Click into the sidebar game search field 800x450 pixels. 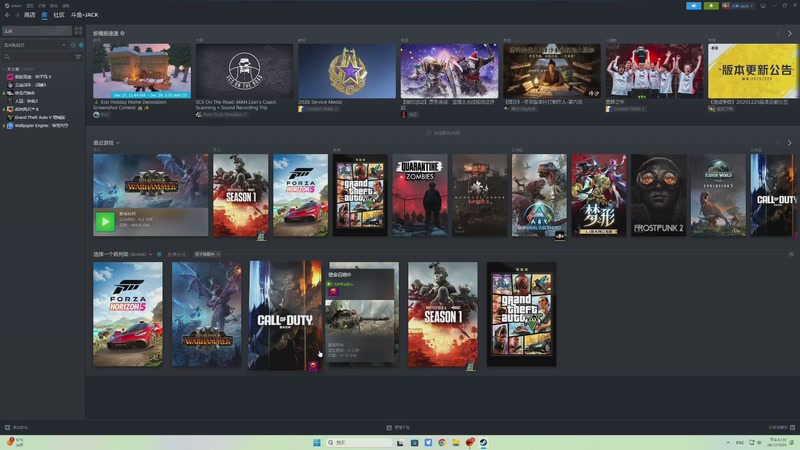[x=38, y=57]
